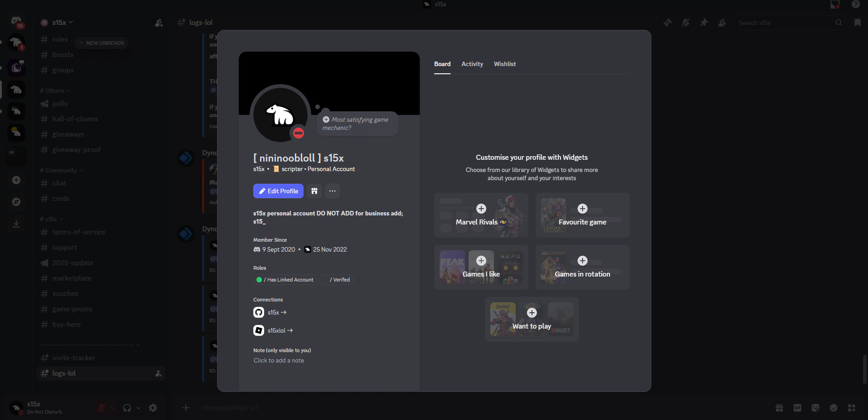Open User Settings gear icon
This screenshot has width=868, height=420.
click(x=153, y=408)
